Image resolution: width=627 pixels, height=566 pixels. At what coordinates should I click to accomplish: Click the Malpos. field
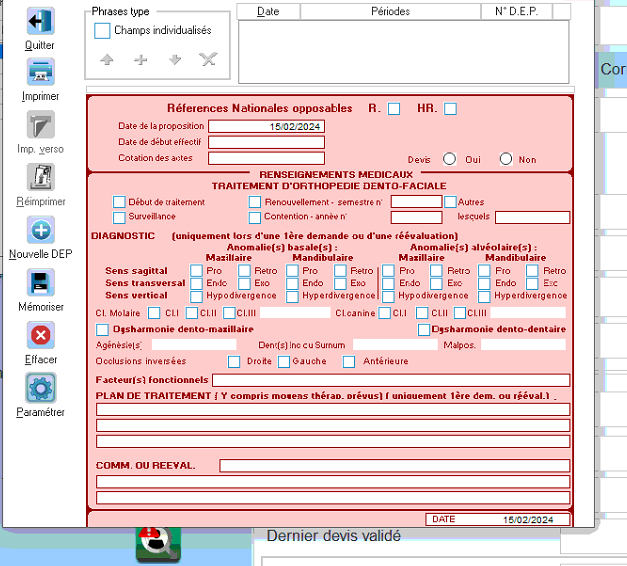point(523,344)
